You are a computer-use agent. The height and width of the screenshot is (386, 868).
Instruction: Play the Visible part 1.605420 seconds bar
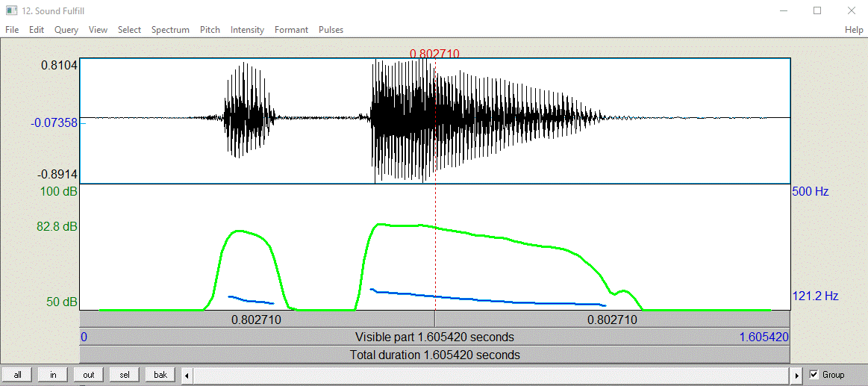coord(434,337)
